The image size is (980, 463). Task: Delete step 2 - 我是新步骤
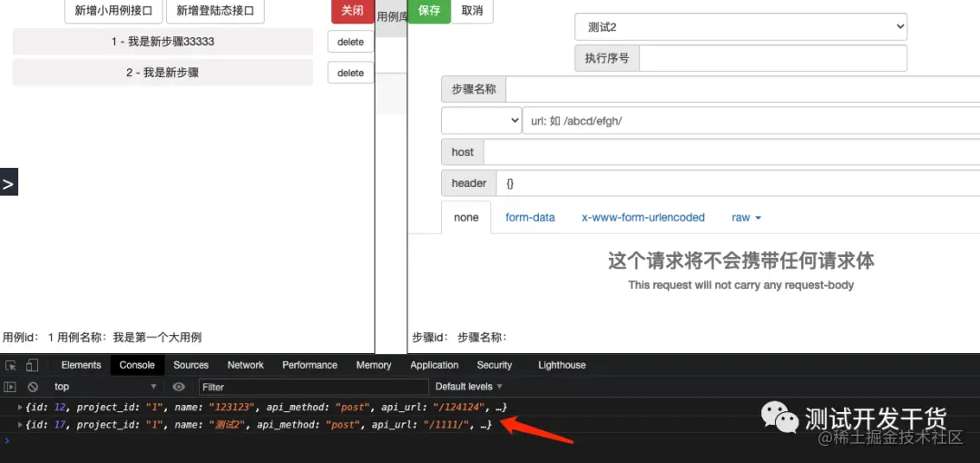tap(350, 73)
